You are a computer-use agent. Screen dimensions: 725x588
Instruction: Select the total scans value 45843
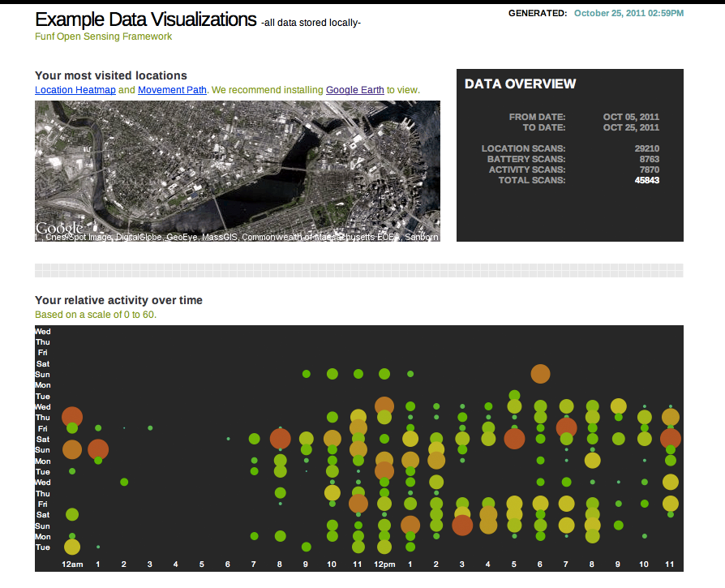pyautogui.click(x=646, y=180)
